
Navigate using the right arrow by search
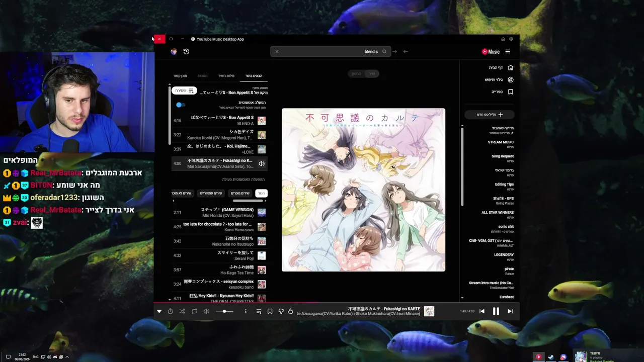coord(394,51)
